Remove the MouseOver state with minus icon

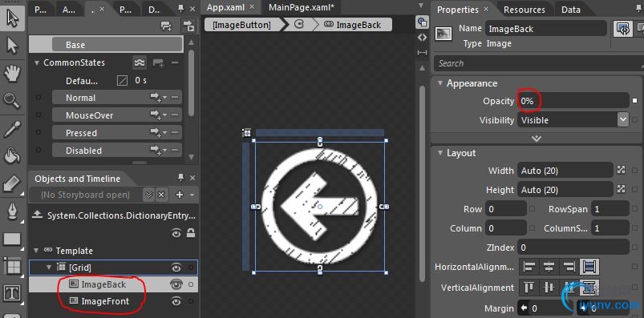pos(175,115)
